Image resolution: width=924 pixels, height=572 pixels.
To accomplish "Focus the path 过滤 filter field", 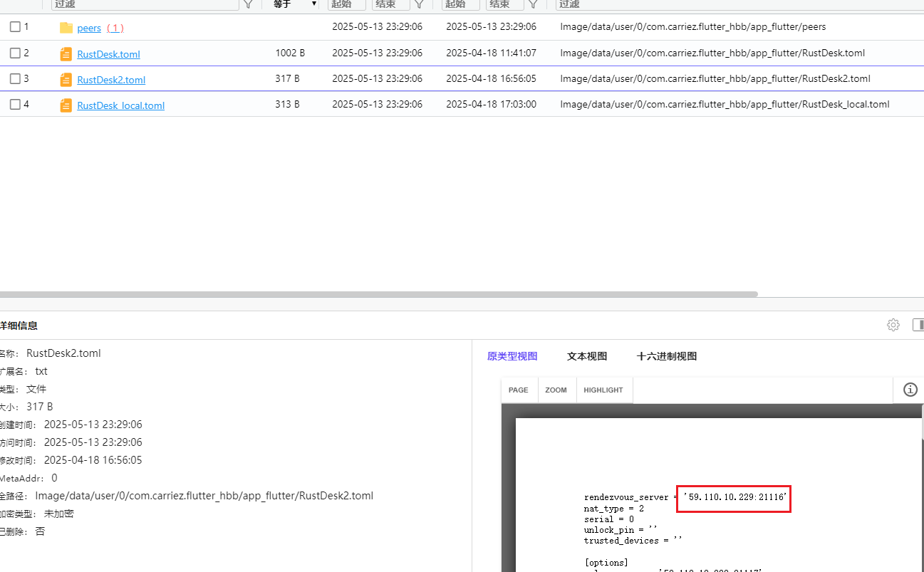I will (739, 4).
